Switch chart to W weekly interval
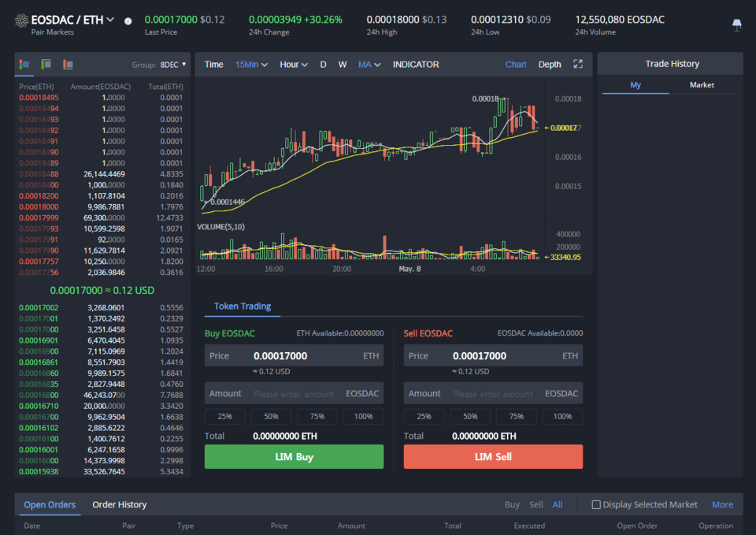The width and height of the screenshot is (756, 535). pos(343,65)
